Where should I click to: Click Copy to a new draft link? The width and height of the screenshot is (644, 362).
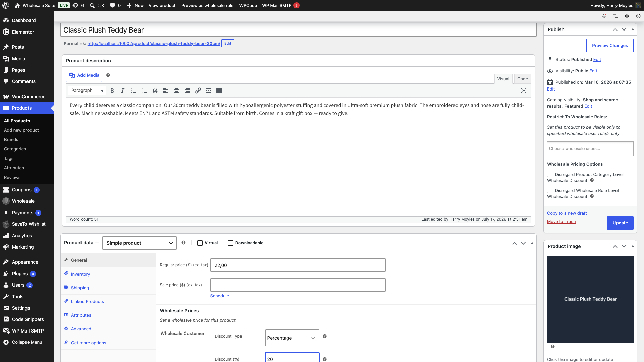coord(567,213)
